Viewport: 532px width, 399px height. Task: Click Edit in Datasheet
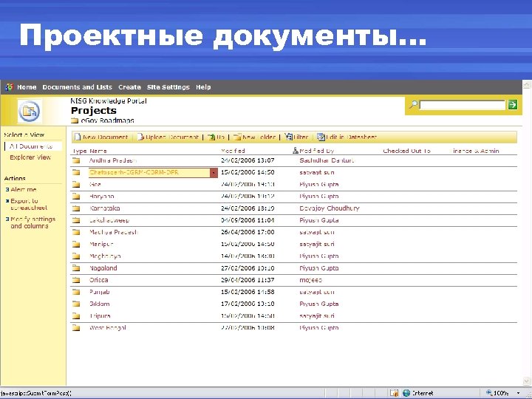click(347, 137)
